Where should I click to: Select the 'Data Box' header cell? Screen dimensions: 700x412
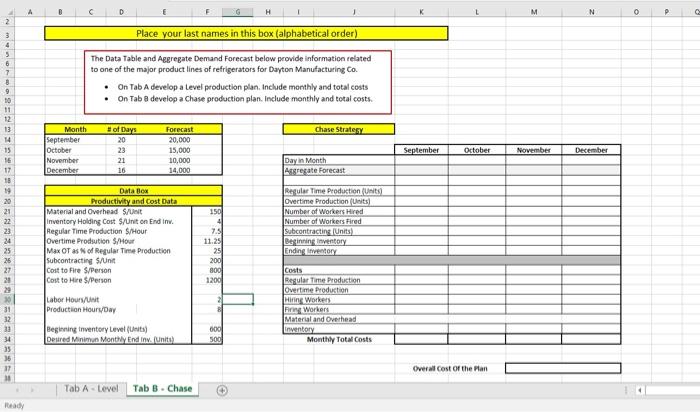point(133,191)
